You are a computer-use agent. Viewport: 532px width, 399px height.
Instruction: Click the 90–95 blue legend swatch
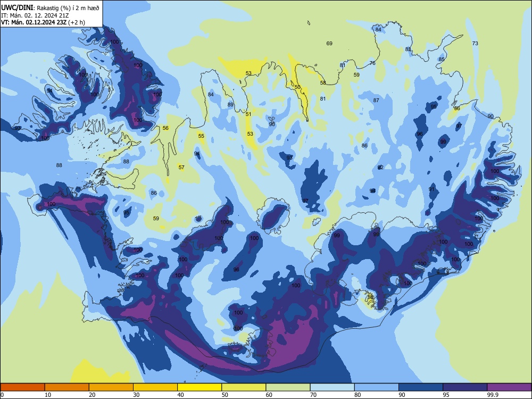click(421, 387)
